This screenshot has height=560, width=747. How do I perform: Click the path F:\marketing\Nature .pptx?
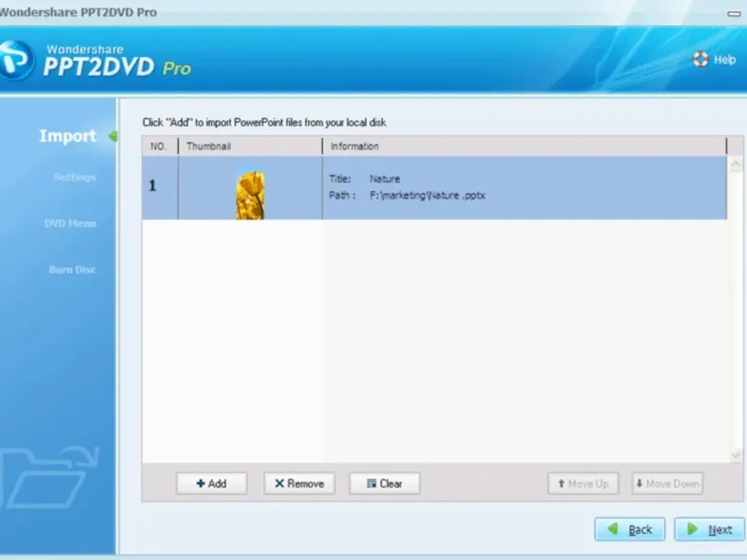pyautogui.click(x=428, y=195)
